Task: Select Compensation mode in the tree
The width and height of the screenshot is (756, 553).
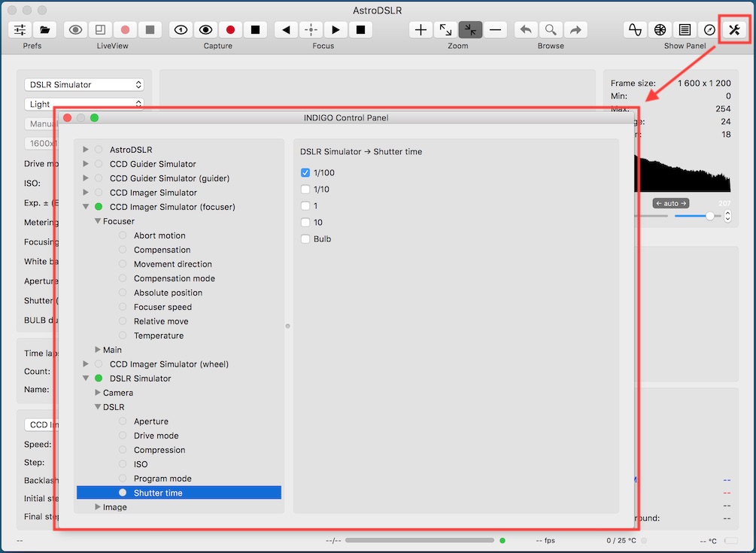Action: pos(174,278)
